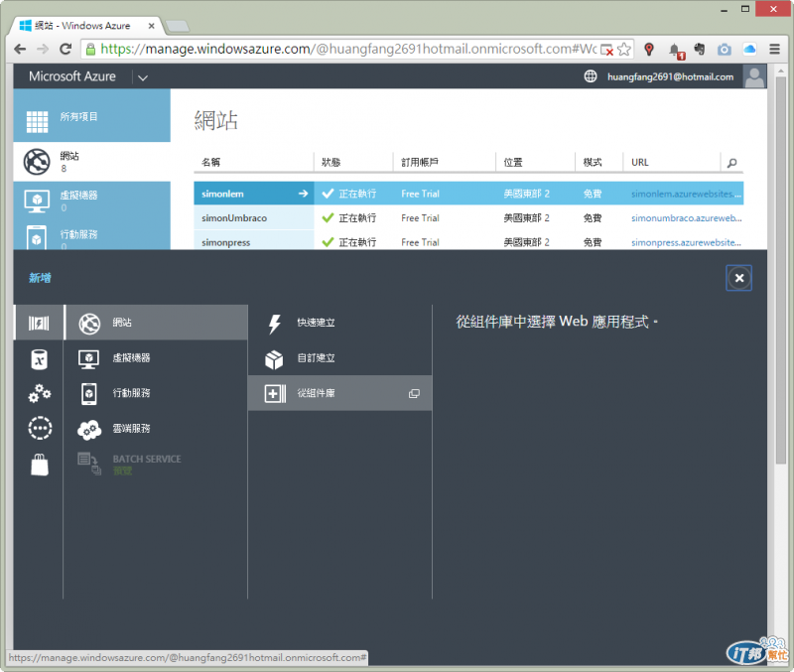Image resolution: width=794 pixels, height=672 pixels.
Task: Select 雲端服務 in the New panel list
Action: pyautogui.click(x=157, y=429)
